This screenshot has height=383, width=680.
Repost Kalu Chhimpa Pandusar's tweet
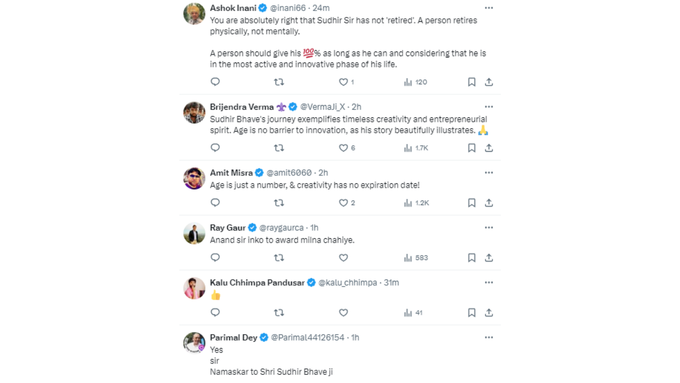[279, 313]
